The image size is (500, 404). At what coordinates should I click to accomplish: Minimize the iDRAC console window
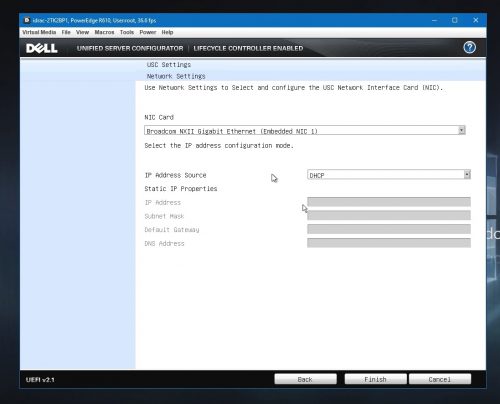pyautogui.click(x=434, y=20)
